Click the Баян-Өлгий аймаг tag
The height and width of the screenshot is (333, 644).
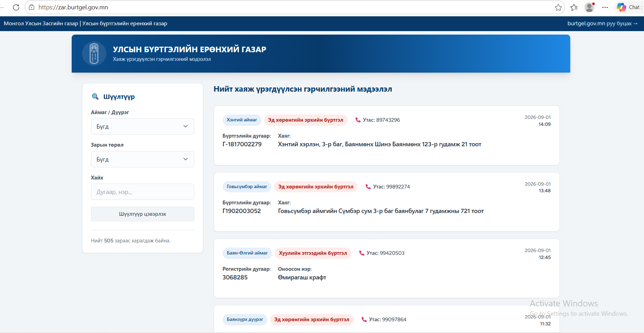pyautogui.click(x=247, y=253)
